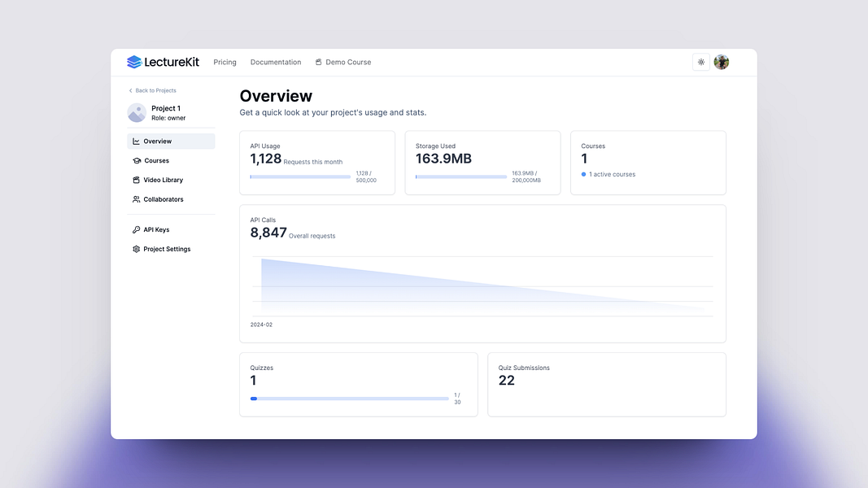Select the Project 1 avatar thumbnail

point(137,112)
